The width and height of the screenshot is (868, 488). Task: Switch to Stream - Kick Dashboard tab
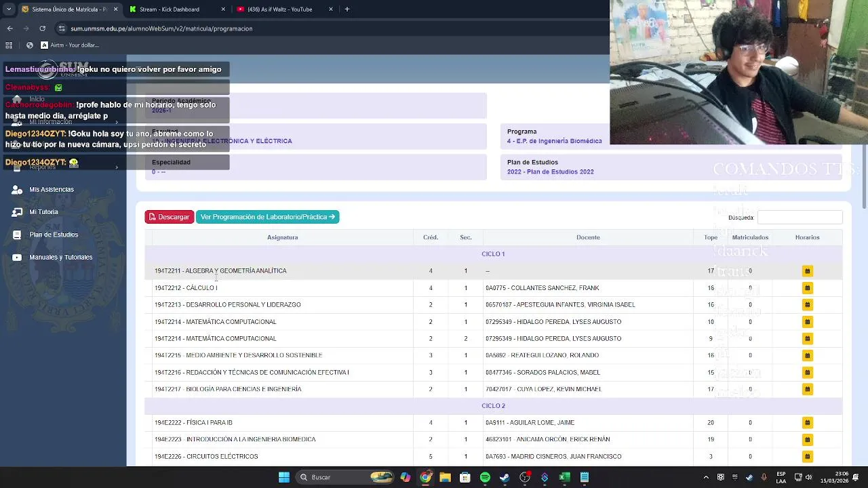click(176, 9)
